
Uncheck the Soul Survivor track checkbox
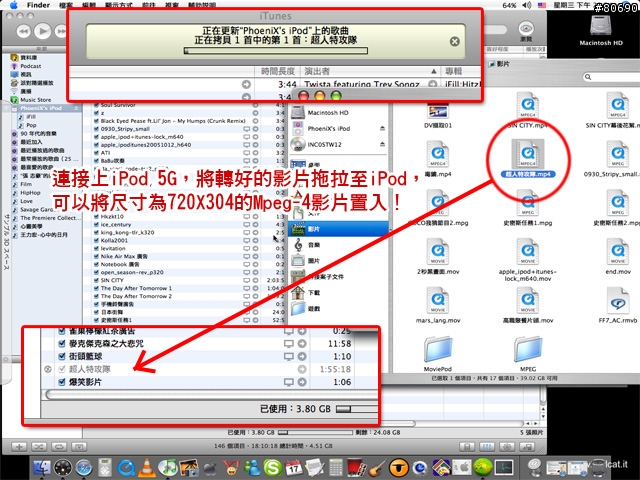point(96,105)
